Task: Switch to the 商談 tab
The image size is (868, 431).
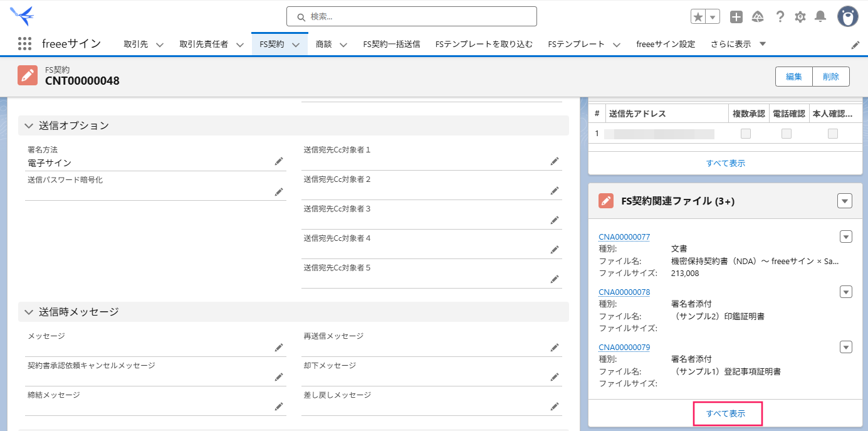Action: [x=324, y=44]
